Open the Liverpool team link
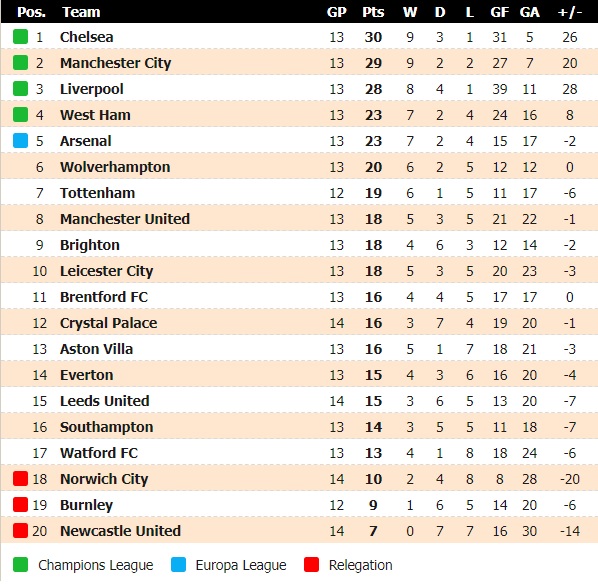This screenshot has width=598, height=584. coord(92,89)
